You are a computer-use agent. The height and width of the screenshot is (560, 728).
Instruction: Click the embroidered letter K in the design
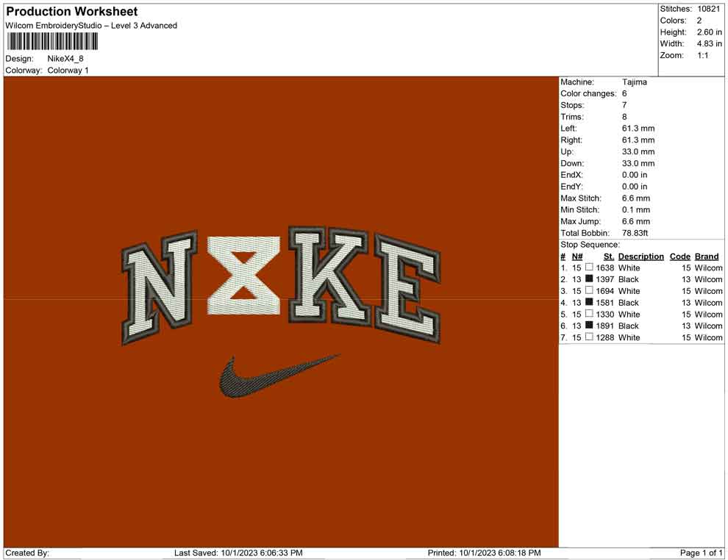(x=329, y=276)
